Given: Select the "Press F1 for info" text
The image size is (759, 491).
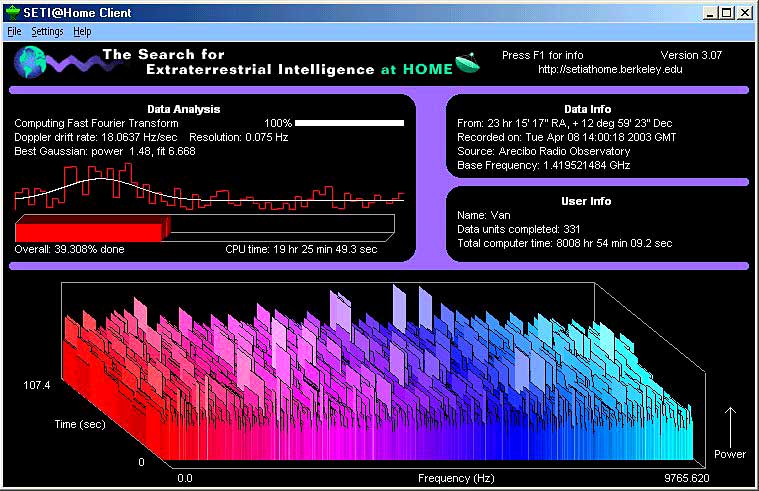Looking at the screenshot, I should pos(543,55).
